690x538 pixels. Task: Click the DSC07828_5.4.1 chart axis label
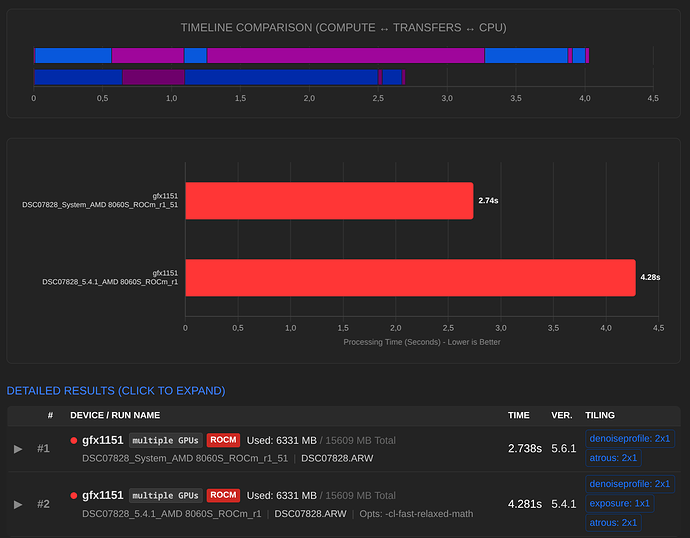coord(110,282)
